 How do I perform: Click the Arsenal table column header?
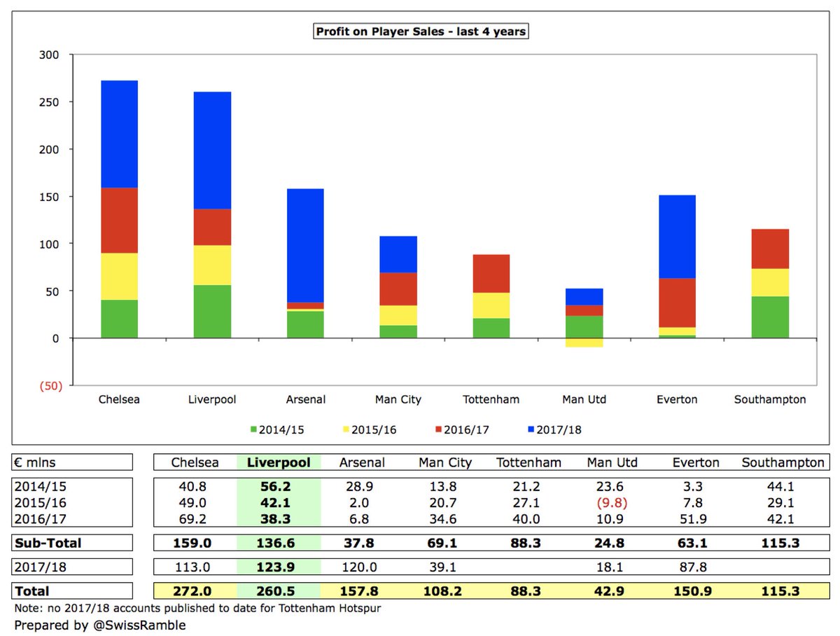(363, 462)
